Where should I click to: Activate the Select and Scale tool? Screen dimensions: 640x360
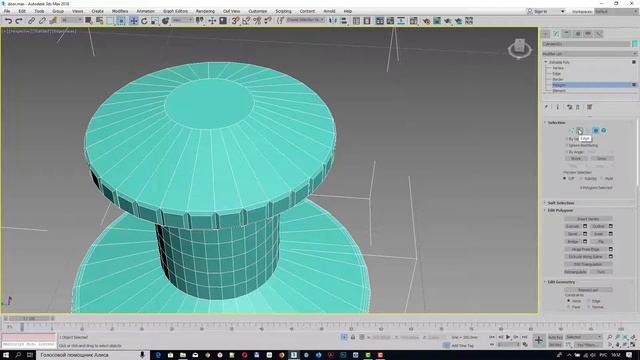[x=155, y=20]
